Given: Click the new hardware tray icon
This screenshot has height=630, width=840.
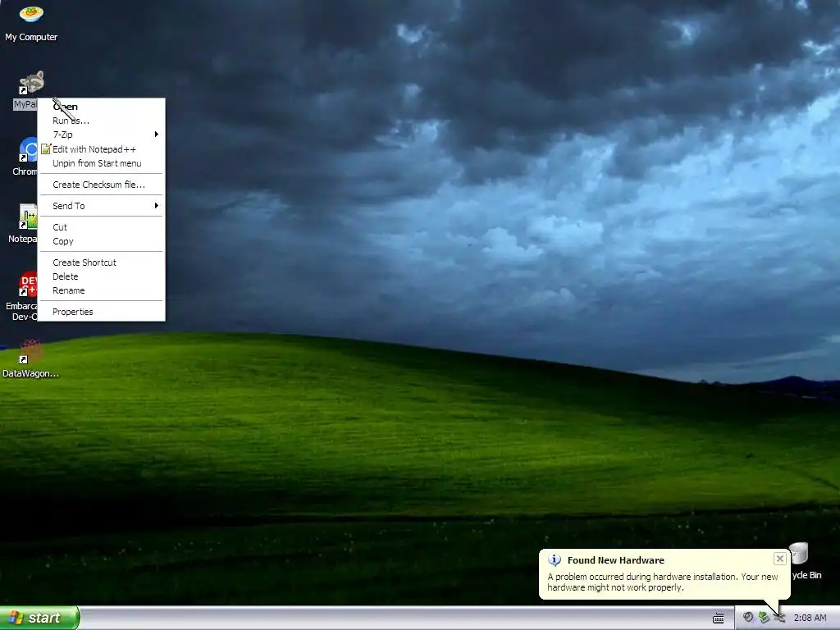Looking at the screenshot, I should tap(780, 618).
